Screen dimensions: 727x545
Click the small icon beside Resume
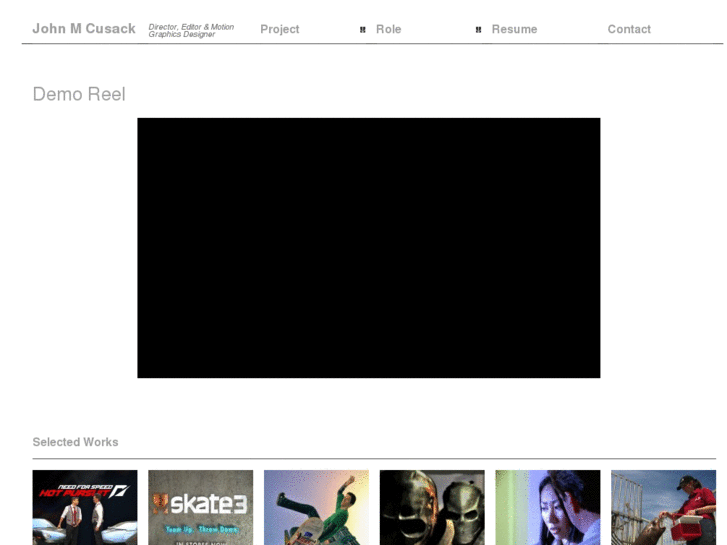tap(478, 30)
